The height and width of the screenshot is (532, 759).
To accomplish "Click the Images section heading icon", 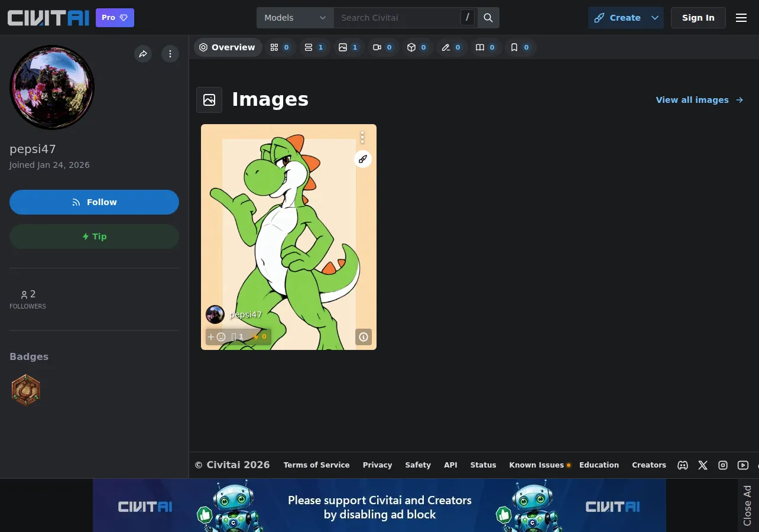I will (209, 100).
